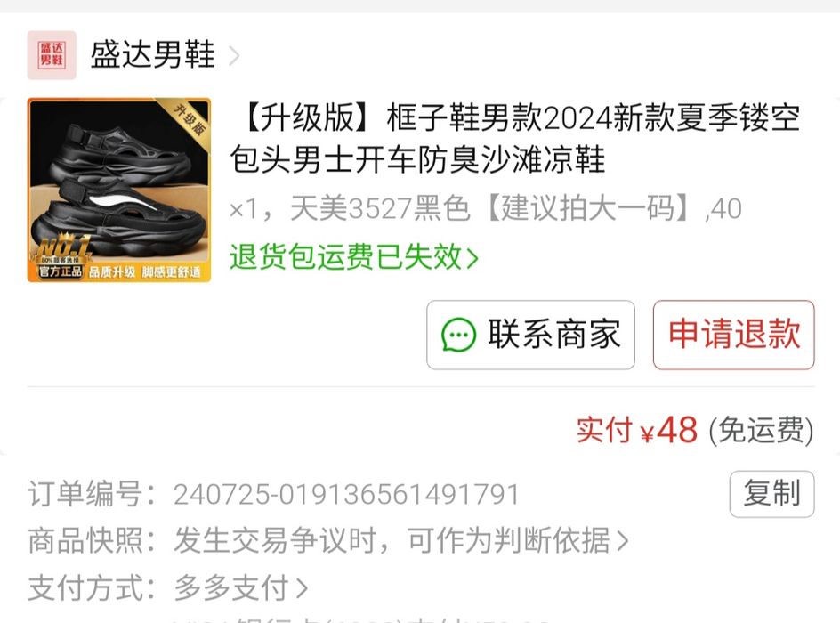Image resolution: width=840 pixels, height=623 pixels.
Task: Tap the chevron after 退货包运费已失效
Action: click(472, 259)
